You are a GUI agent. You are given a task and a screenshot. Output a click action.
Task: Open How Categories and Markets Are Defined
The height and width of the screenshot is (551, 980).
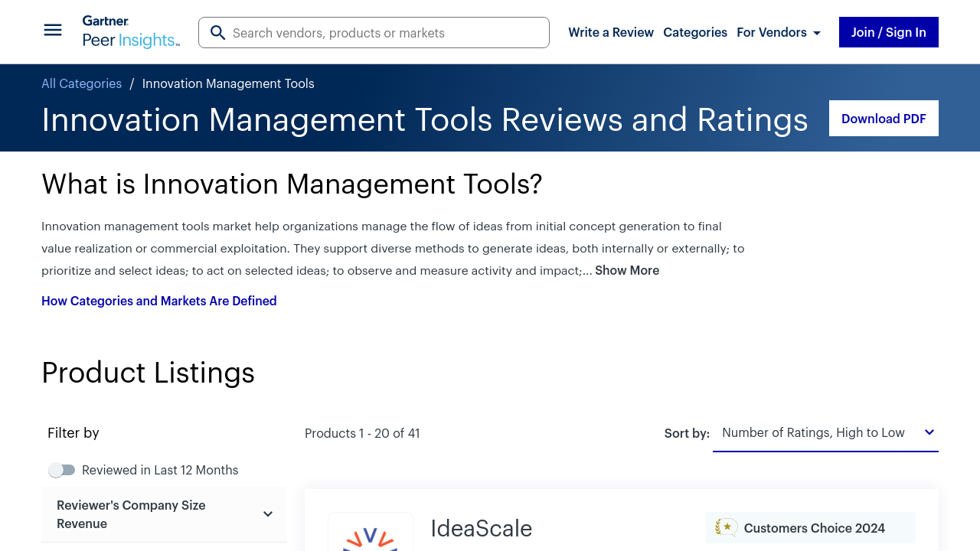(159, 301)
